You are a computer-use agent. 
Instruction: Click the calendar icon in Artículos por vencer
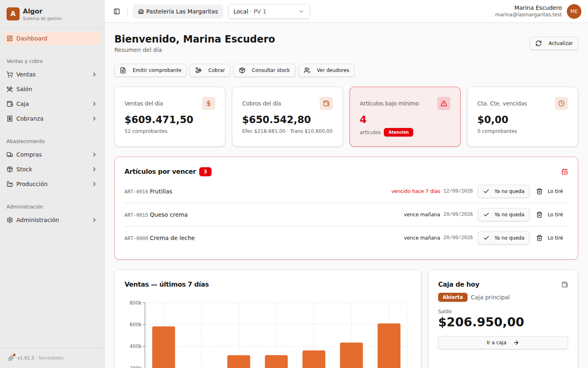coord(565,172)
